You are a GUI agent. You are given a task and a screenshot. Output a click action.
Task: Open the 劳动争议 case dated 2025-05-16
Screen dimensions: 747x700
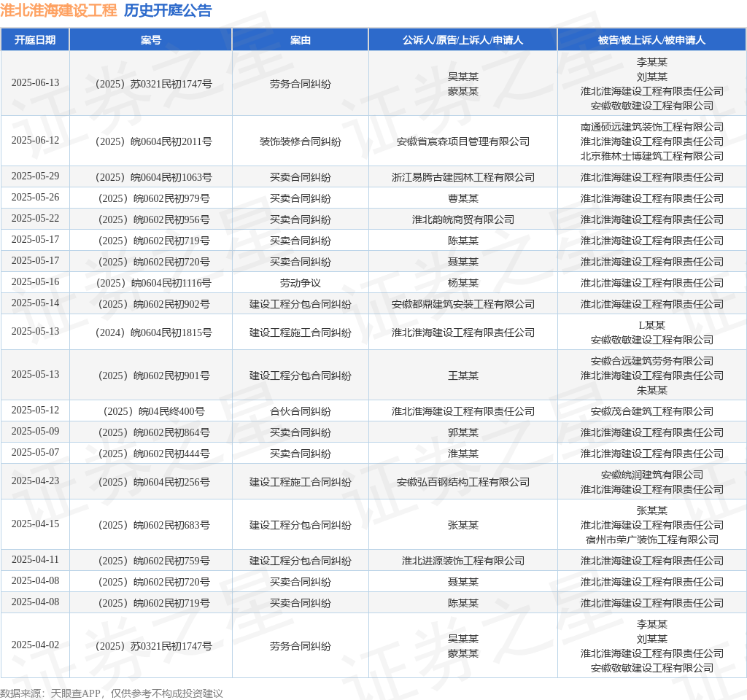tap(301, 282)
